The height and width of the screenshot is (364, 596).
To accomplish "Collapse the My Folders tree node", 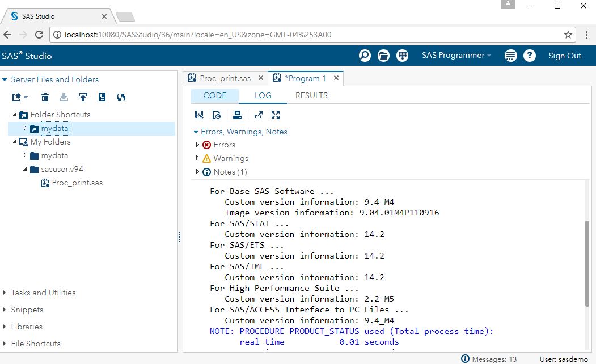I will point(14,142).
